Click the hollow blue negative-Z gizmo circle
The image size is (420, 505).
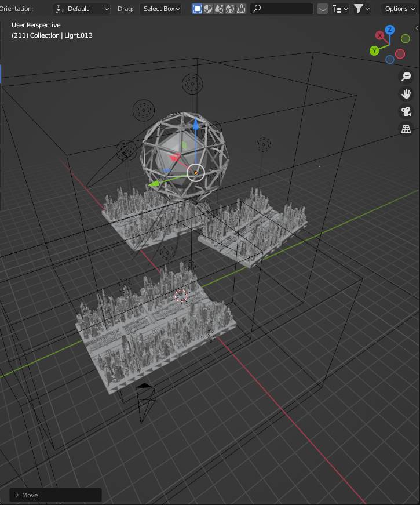pyautogui.click(x=390, y=59)
